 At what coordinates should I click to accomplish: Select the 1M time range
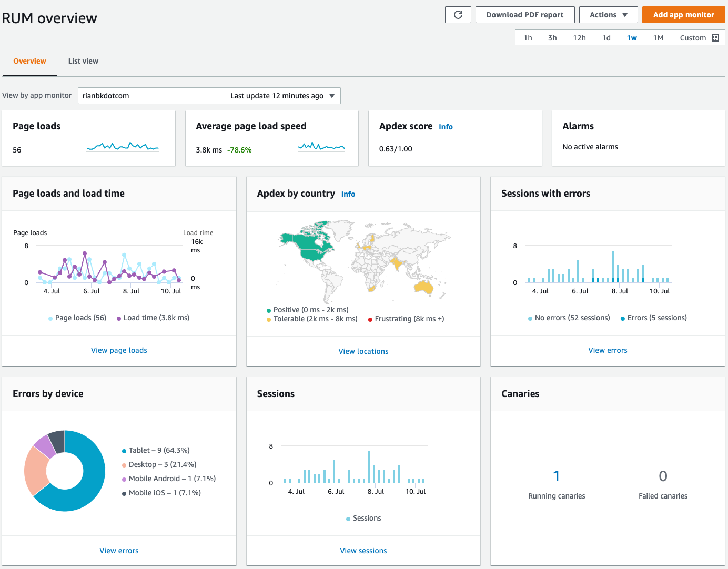[658, 38]
